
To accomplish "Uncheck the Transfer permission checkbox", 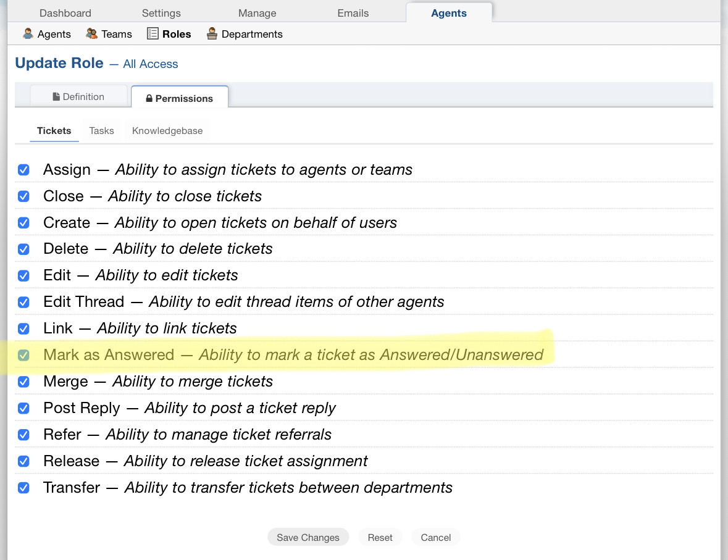I will coord(23,488).
